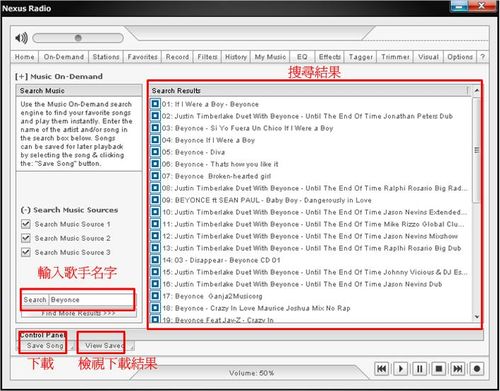This screenshot has width=500, height=391.
Task: Click icon beside 17 Beyonce Ganja2Musicorg
Action: tap(155, 296)
